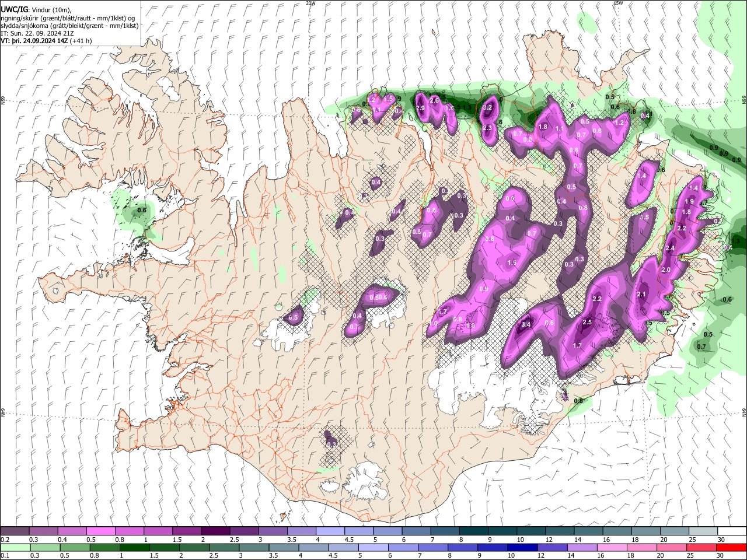Select the grey-green rain swatch at 3
This screenshot has height=560, width=747.
click(x=254, y=547)
